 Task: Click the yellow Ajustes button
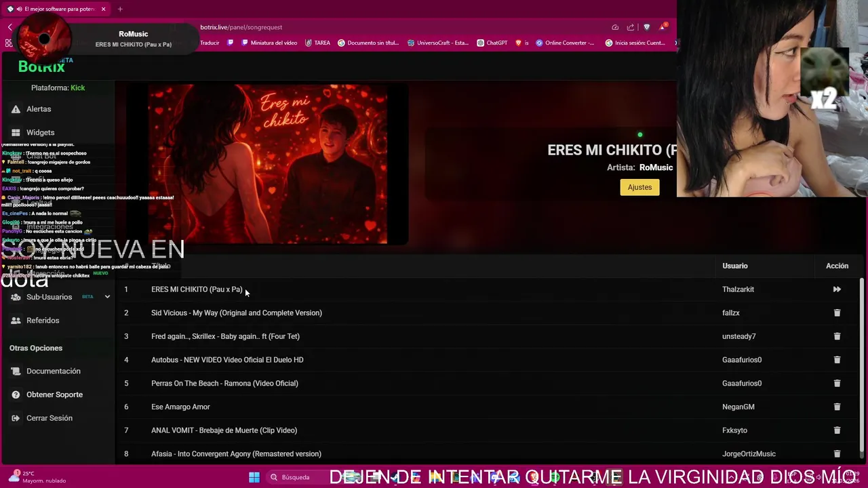639,187
